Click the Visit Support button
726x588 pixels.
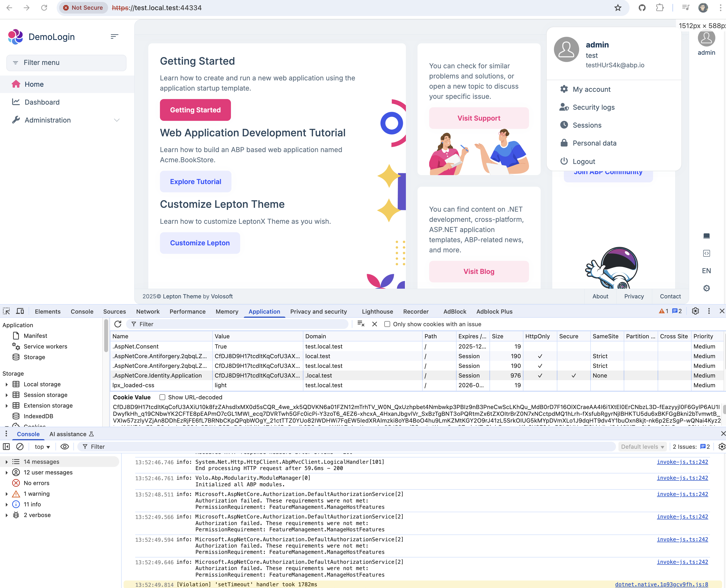tap(479, 118)
